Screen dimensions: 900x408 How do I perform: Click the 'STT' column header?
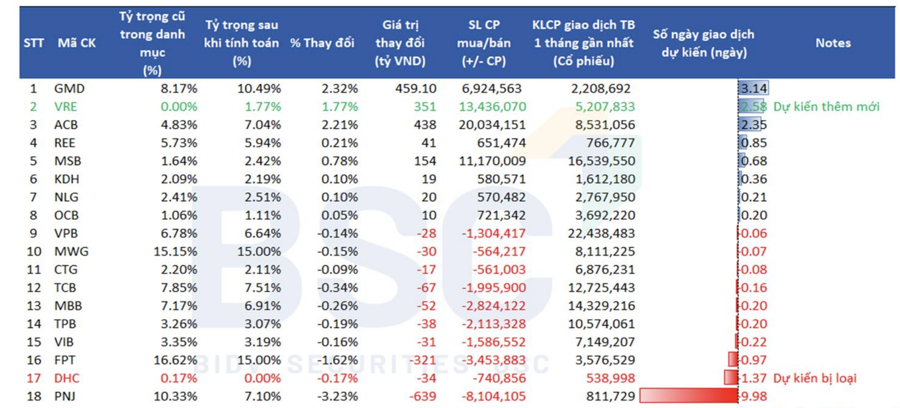[34, 43]
